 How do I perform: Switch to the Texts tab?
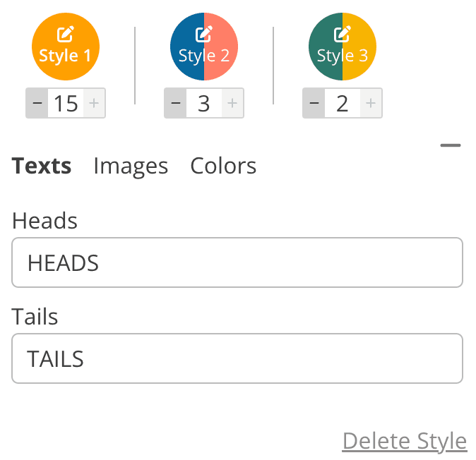pyautogui.click(x=42, y=166)
